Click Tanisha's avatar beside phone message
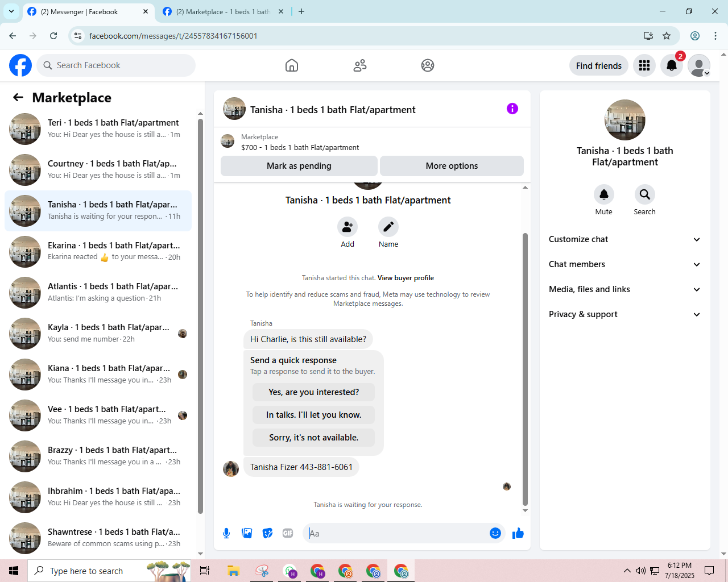 pos(231,469)
